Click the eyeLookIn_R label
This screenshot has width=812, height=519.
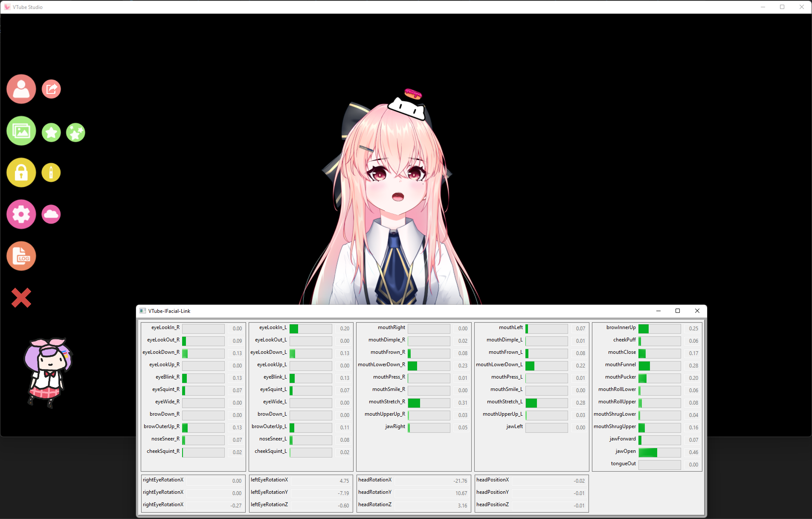coord(165,327)
